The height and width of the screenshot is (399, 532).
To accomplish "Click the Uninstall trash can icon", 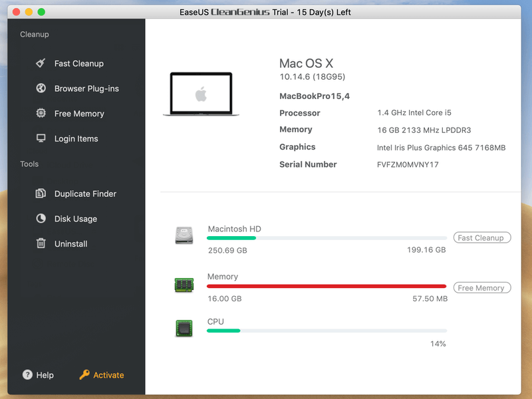I will tap(41, 243).
